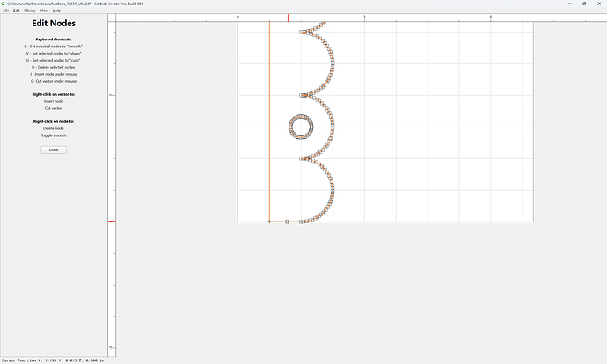Open the Edit menu

(x=16, y=11)
